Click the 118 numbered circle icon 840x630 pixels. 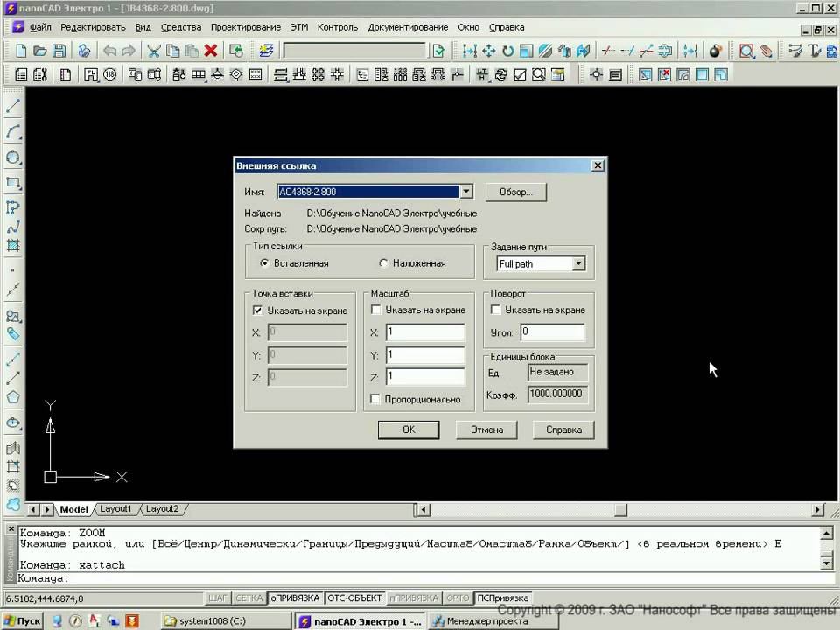pyautogui.click(x=110, y=74)
